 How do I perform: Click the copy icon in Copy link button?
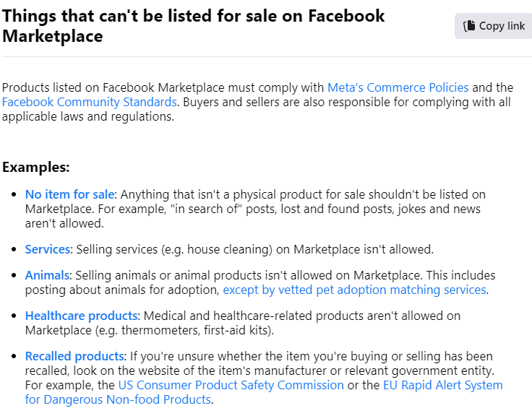tap(469, 26)
